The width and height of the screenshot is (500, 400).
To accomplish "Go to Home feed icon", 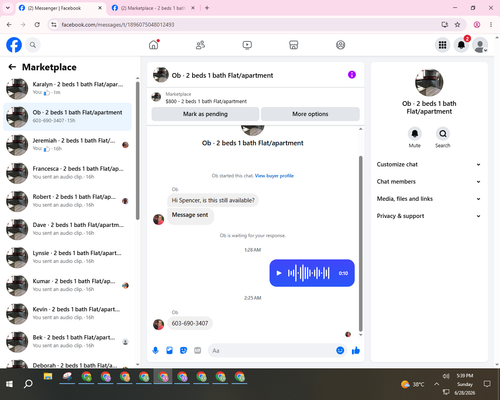I will (x=154, y=45).
